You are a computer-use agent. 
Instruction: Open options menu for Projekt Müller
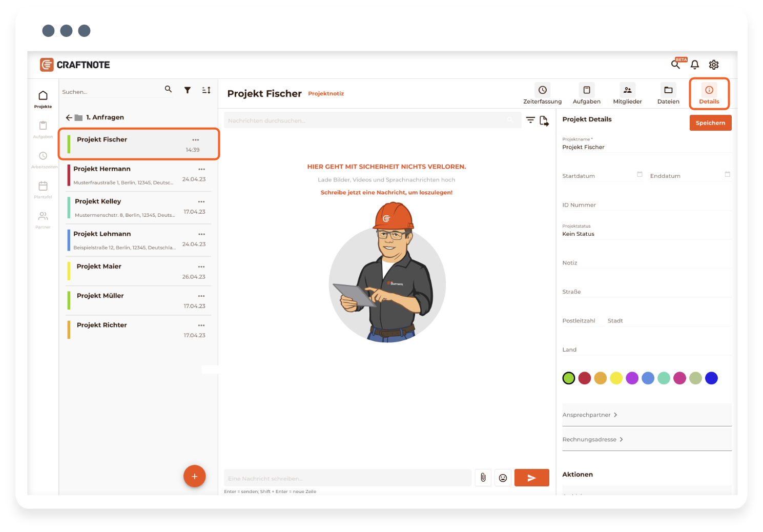coord(201,296)
